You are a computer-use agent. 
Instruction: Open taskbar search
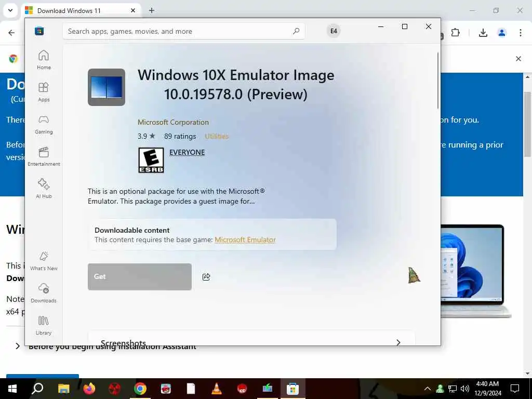pos(37,389)
